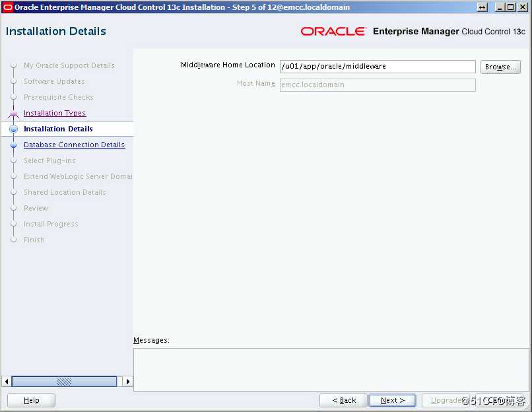Minimize the installer window
This screenshot has width=532, height=412.
(499, 7)
